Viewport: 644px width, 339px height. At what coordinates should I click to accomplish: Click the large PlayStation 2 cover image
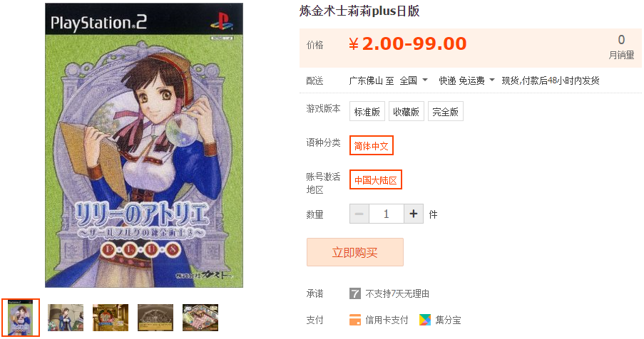pos(144,145)
